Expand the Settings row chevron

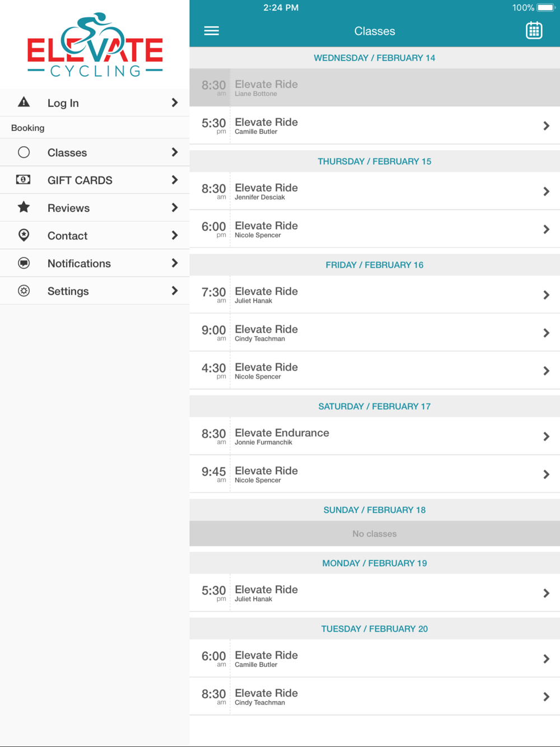175,291
